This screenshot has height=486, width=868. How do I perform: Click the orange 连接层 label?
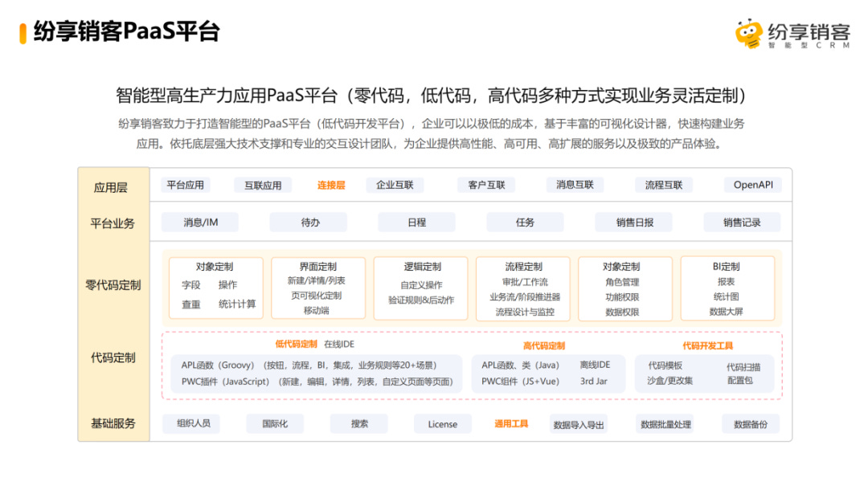point(331,185)
